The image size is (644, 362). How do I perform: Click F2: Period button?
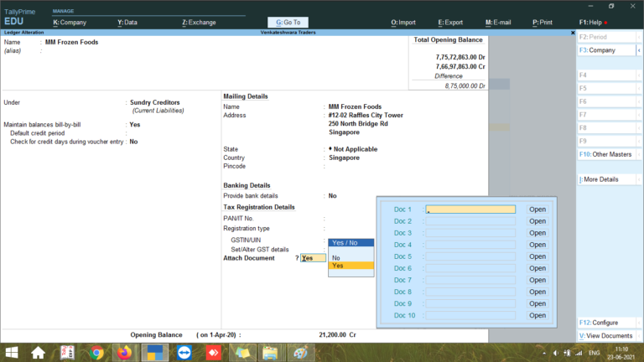606,37
